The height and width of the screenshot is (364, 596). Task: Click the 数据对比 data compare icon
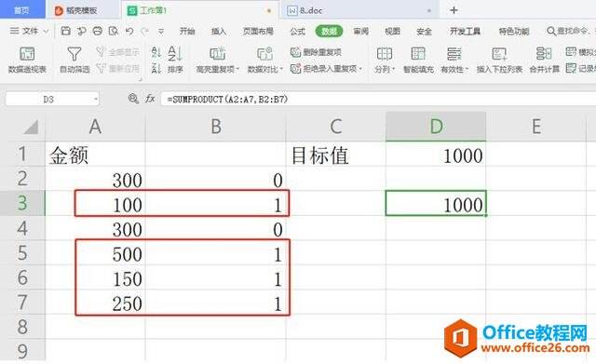[264, 54]
